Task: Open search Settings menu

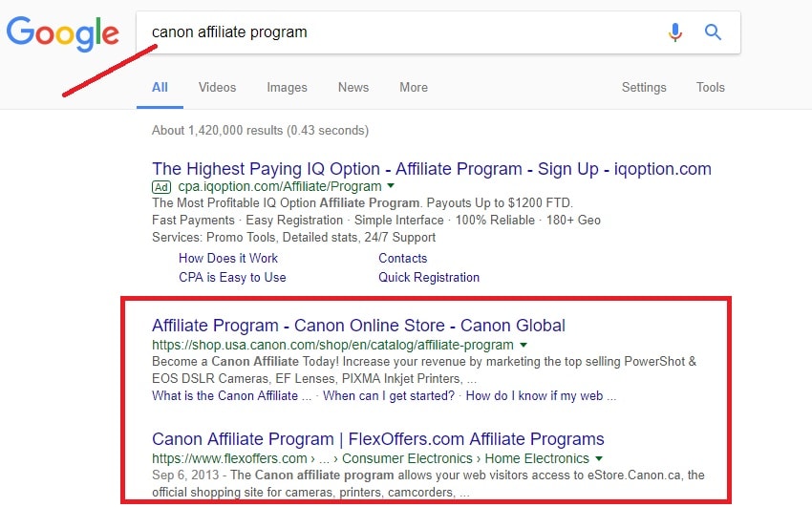Action: [644, 88]
